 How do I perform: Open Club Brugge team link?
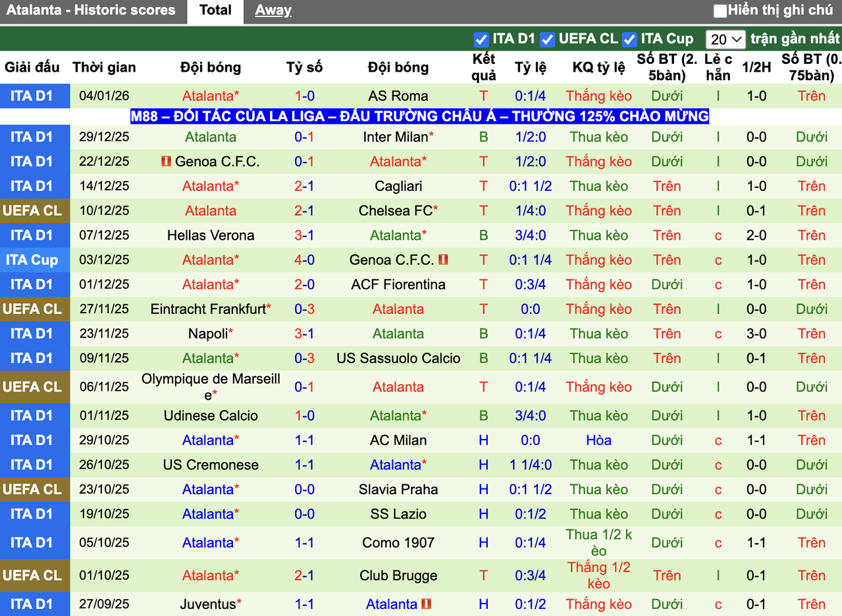(398, 576)
